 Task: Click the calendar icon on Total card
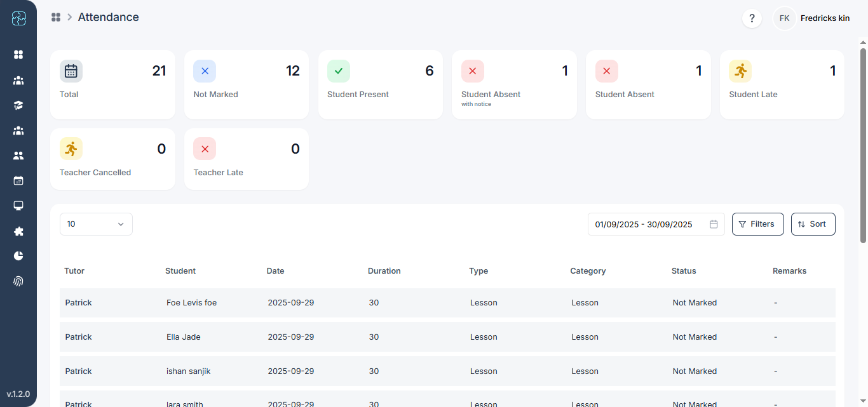(71, 71)
